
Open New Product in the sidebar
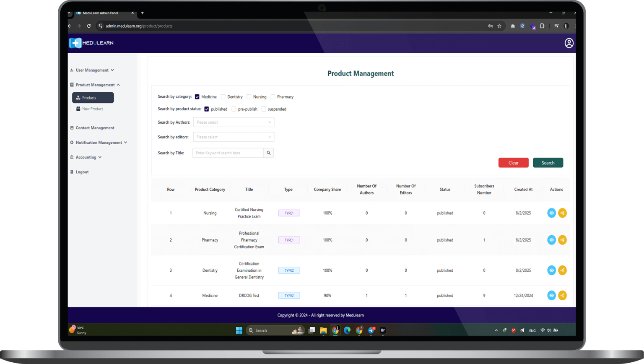click(x=92, y=109)
